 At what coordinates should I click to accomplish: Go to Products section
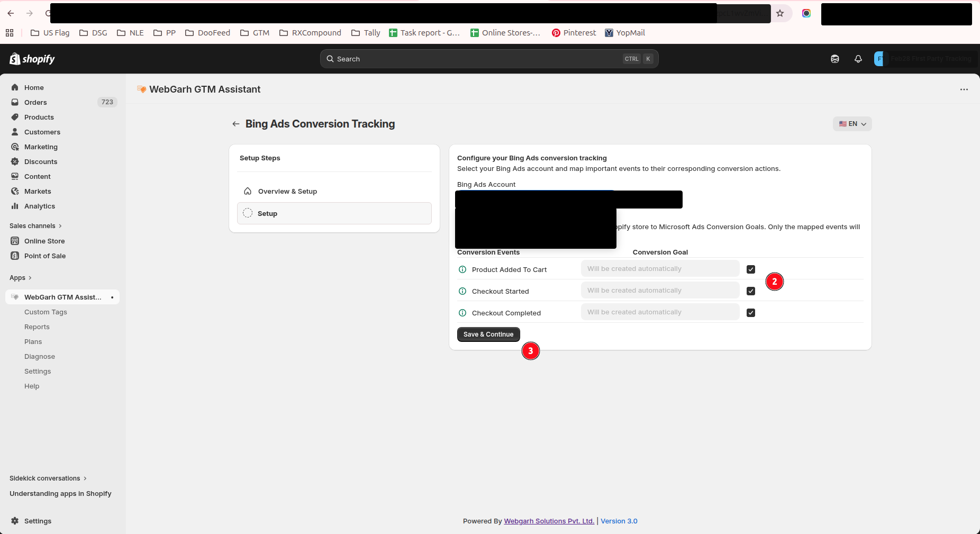click(x=39, y=117)
